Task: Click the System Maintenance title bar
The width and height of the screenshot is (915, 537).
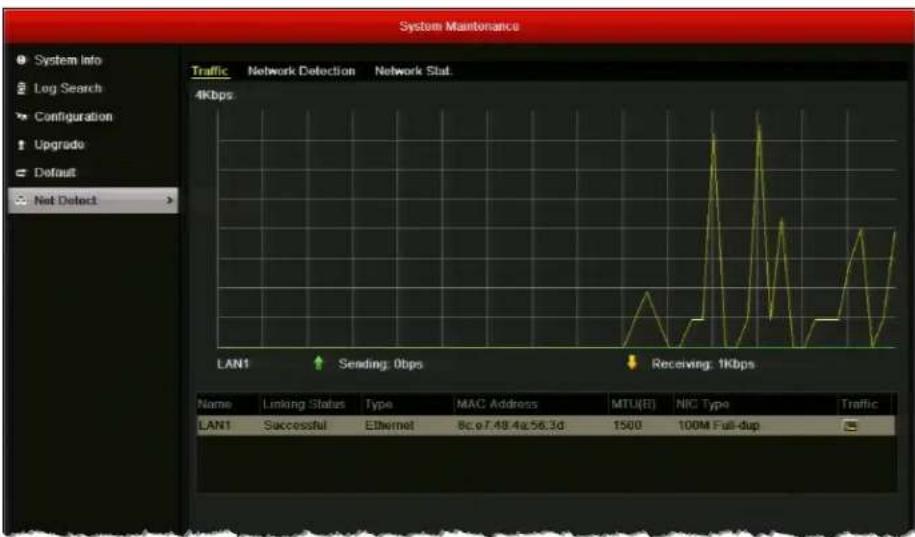Action: [x=459, y=26]
